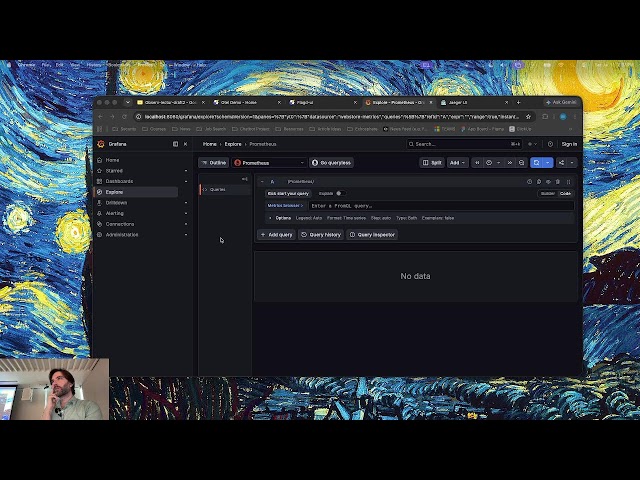This screenshot has height=480, width=640.
Task: Click the share icon
Action: 562,163
